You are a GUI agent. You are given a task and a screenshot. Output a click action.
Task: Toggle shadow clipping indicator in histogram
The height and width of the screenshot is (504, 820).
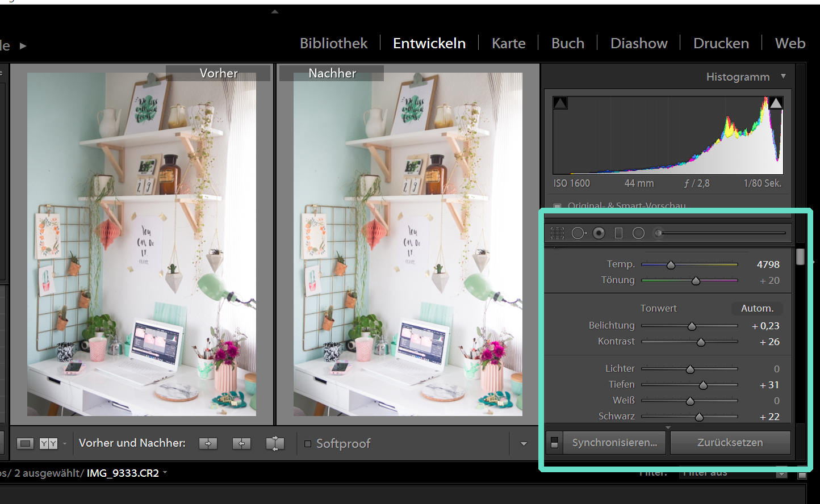click(560, 103)
